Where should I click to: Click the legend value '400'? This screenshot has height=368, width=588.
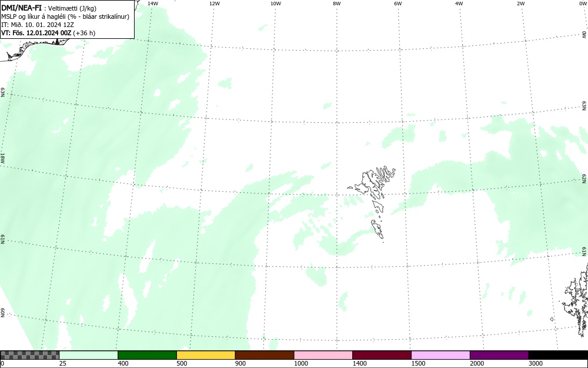tap(123, 363)
